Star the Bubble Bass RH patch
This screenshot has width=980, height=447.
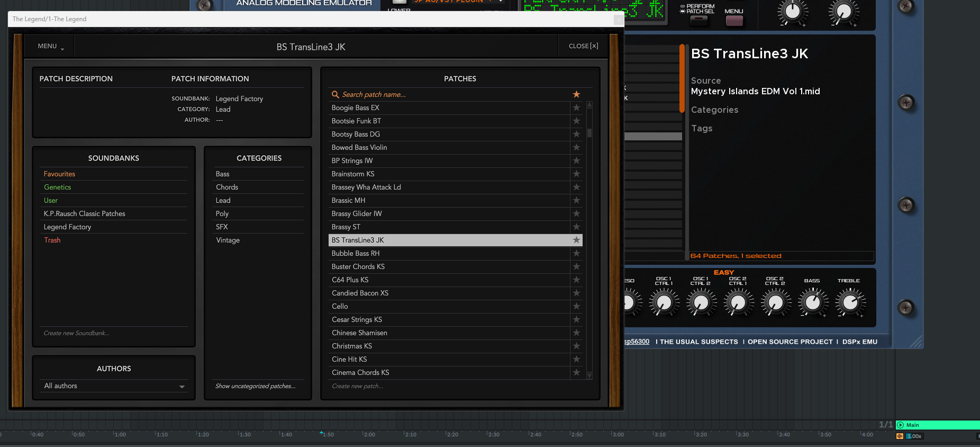click(576, 253)
